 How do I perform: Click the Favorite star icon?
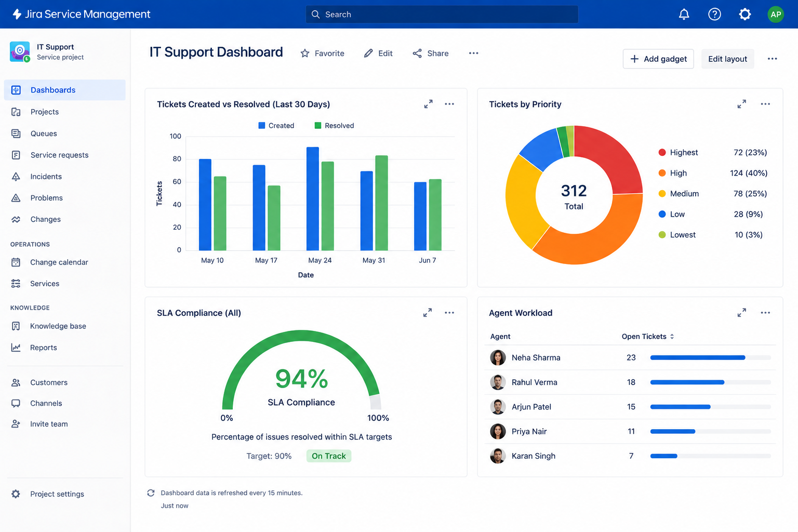click(305, 54)
